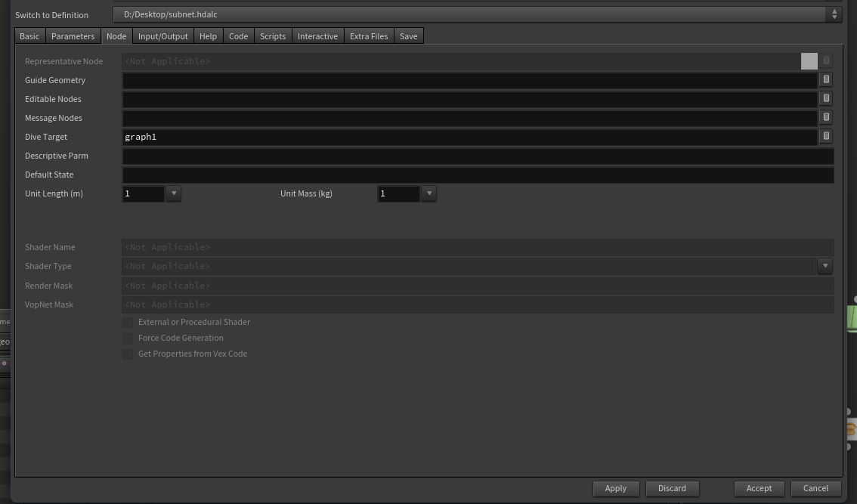
Task: Toggle Force Code Generation checkbox
Action: pos(128,339)
